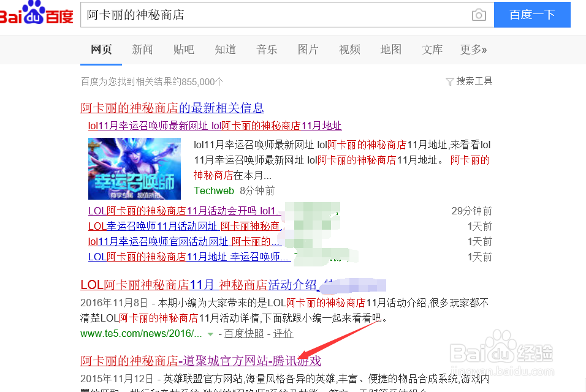Open the 图片 tab
Image resolution: width=586 pixels, height=392 pixels.
click(308, 49)
